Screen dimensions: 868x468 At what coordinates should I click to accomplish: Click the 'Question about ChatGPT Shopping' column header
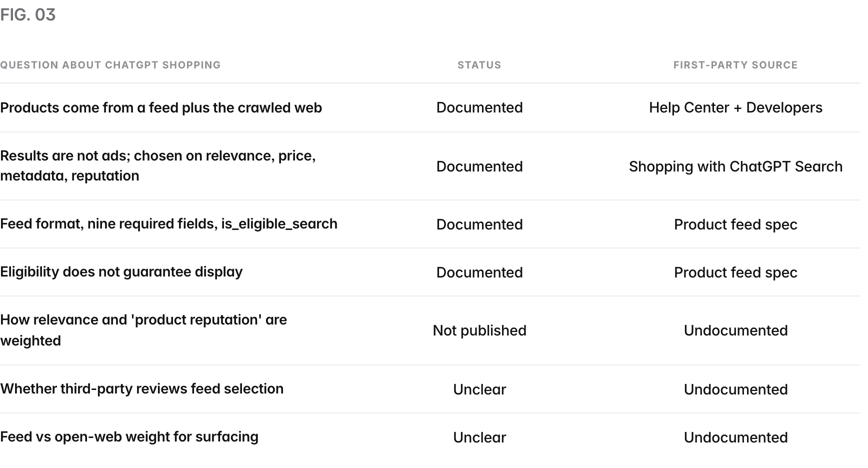tap(110, 65)
